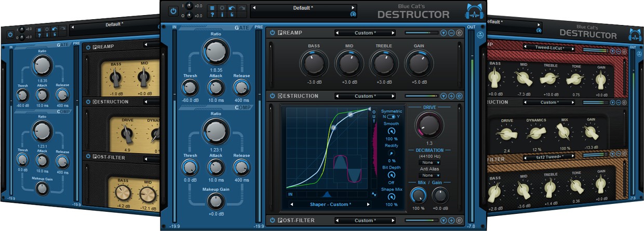Image resolution: width=644 pixels, height=231 pixels.
Task: Click the Preamp MID knob in center window
Action: pyautogui.click(x=349, y=63)
